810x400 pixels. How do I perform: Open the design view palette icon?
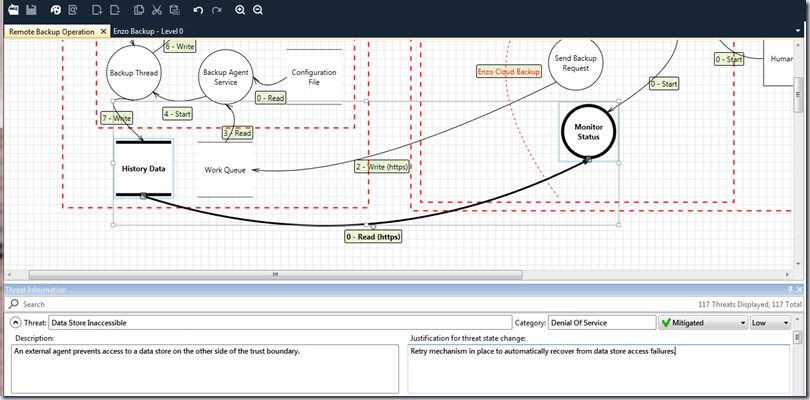pyautogui.click(x=55, y=10)
